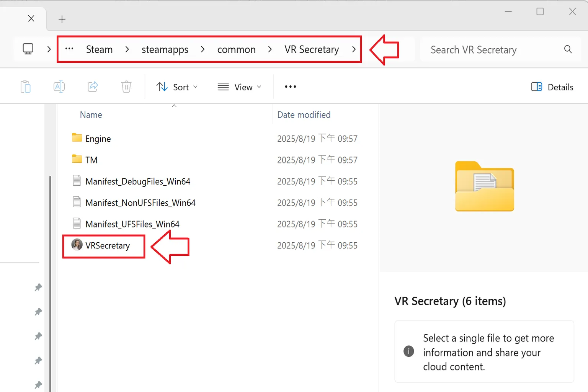This screenshot has height=392, width=588.
Task: Select the Engine folder icon
Action: pyautogui.click(x=77, y=138)
